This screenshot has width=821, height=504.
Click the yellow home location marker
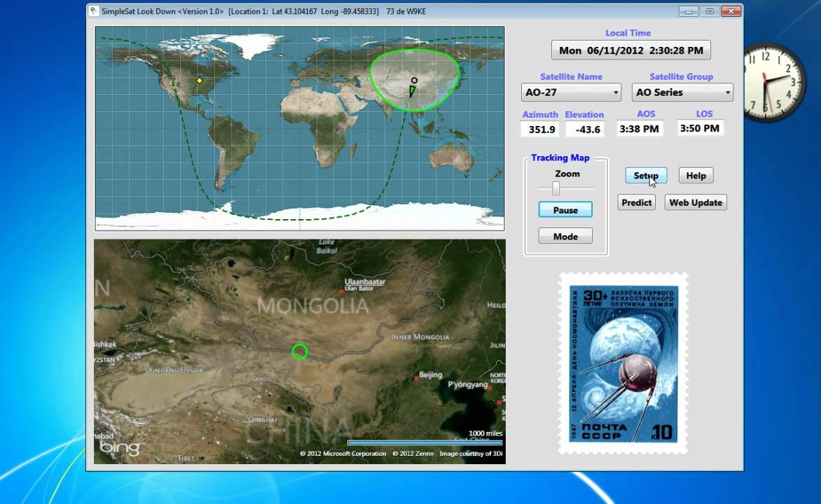click(x=199, y=80)
